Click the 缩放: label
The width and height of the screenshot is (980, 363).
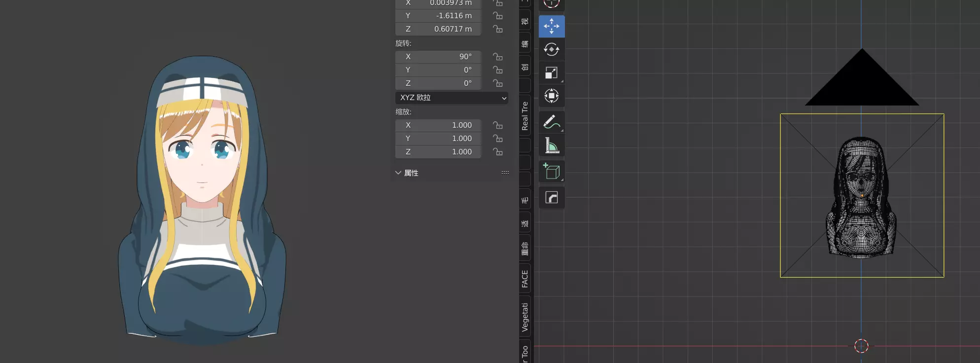(403, 112)
